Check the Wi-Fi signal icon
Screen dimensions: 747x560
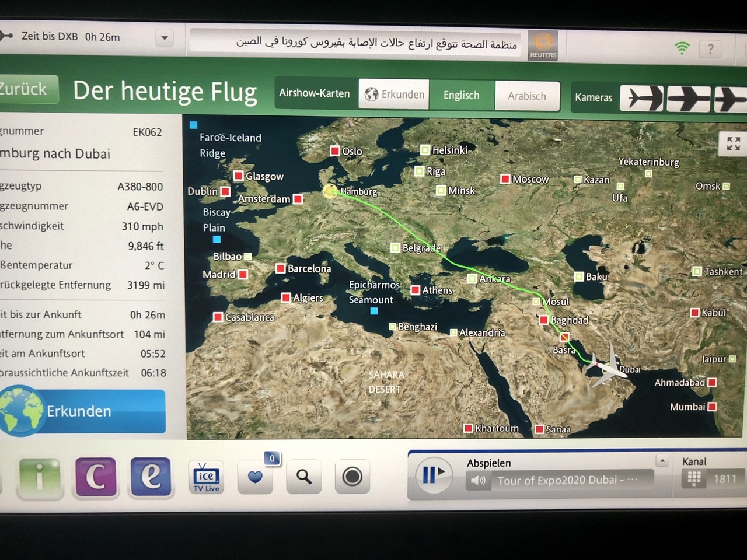click(x=682, y=48)
